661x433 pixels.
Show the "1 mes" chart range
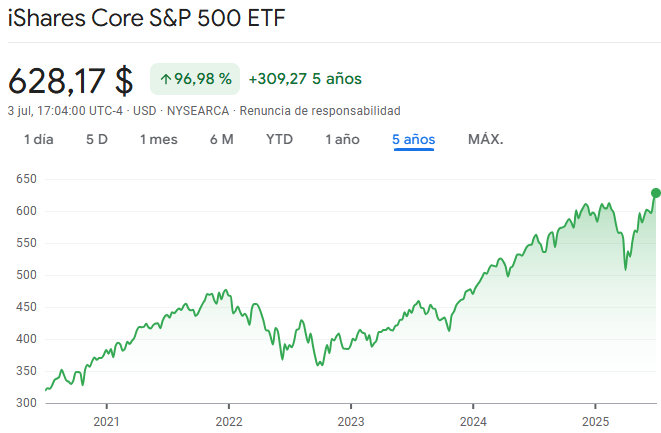[x=159, y=139]
